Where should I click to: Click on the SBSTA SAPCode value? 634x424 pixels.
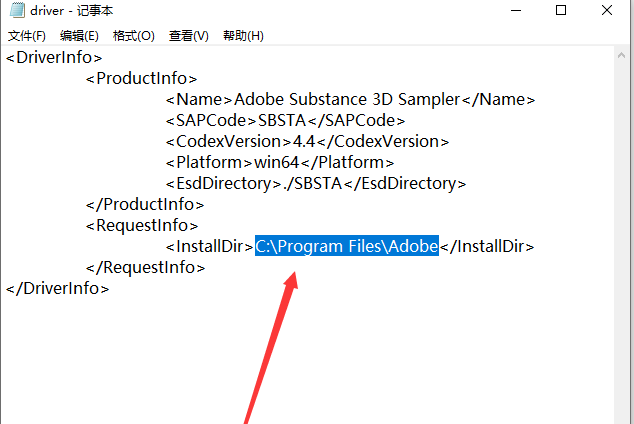pyautogui.click(x=282, y=120)
